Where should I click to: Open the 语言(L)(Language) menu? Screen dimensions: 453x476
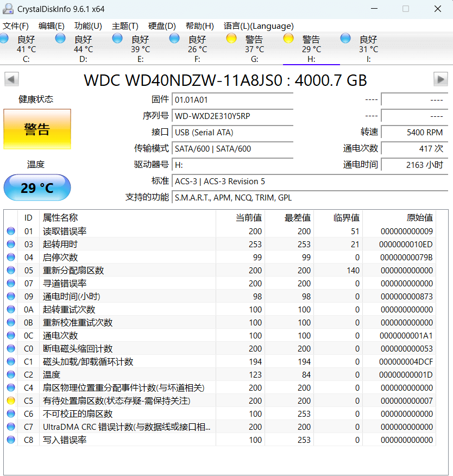259,26
